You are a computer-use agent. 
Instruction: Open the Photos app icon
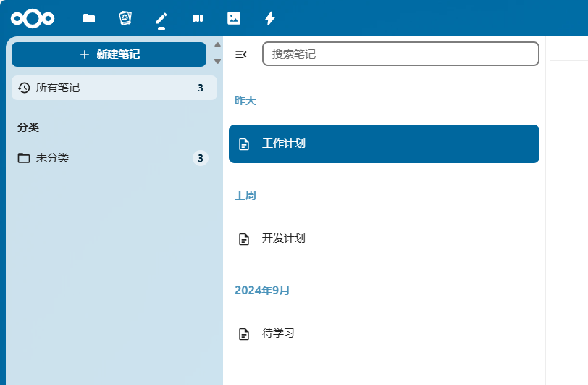pyautogui.click(x=234, y=18)
